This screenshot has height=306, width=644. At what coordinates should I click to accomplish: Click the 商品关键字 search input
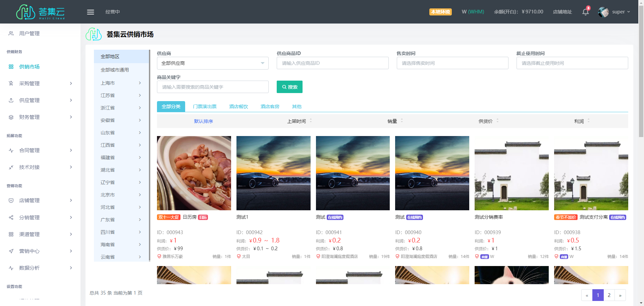213,87
